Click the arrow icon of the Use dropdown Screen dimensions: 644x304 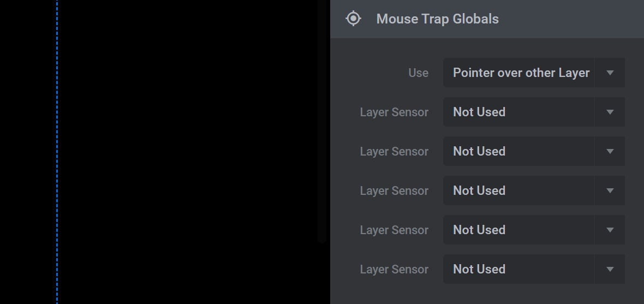610,73
